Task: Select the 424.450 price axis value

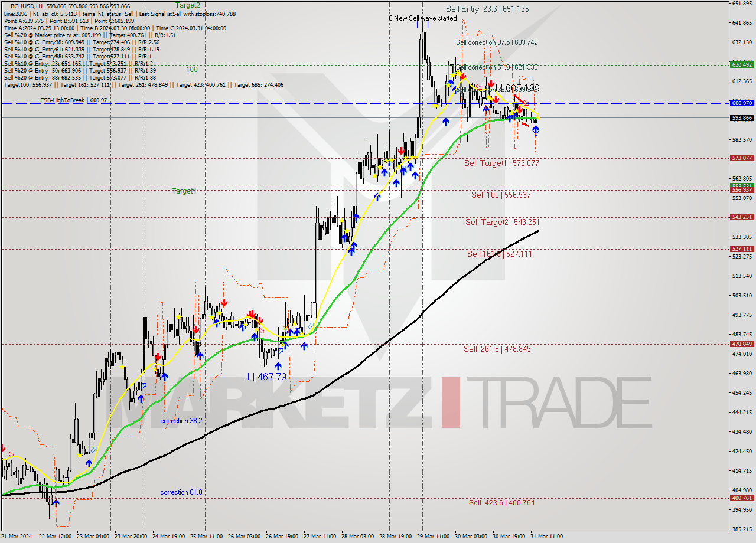Action: tap(742, 452)
